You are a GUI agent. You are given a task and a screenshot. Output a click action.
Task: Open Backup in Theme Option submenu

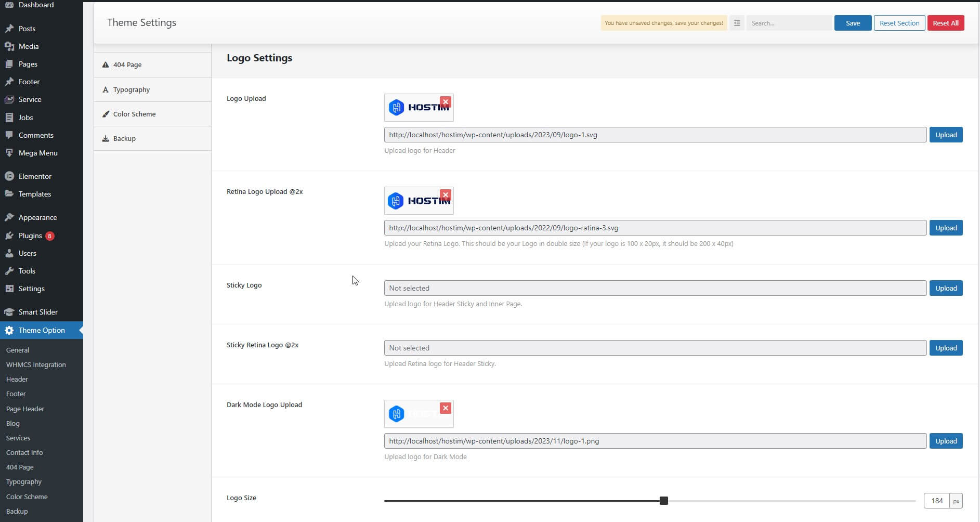pos(17,511)
